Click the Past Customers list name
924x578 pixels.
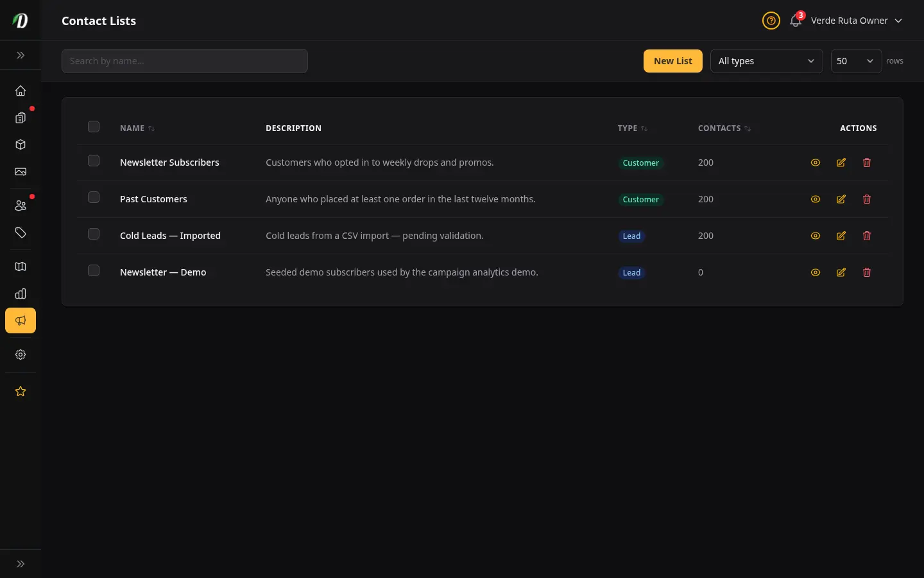pos(153,199)
